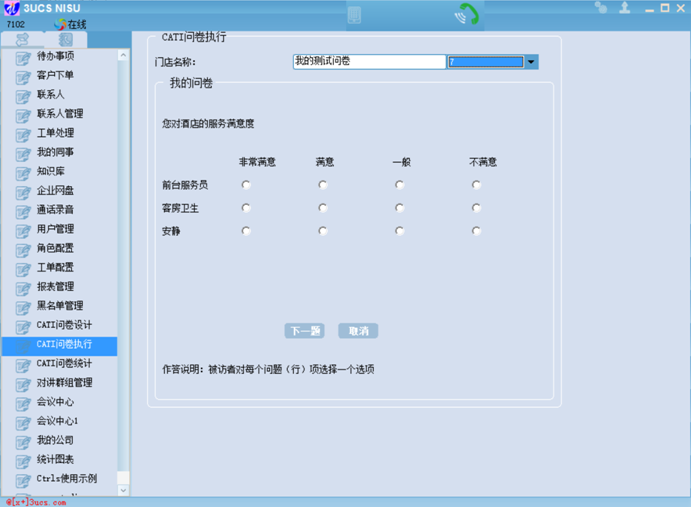Select 一般 for 客房卫生

[399, 208]
